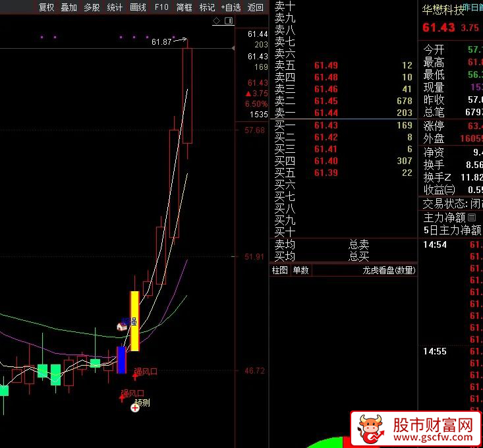Click 卖二 volume 678
483x448 pixels.
[405, 101]
